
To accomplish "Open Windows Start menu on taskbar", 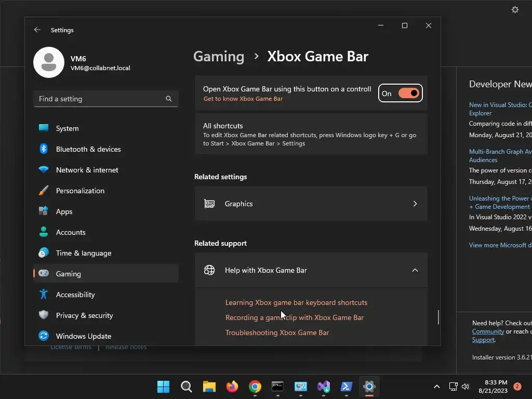I will tap(163, 387).
